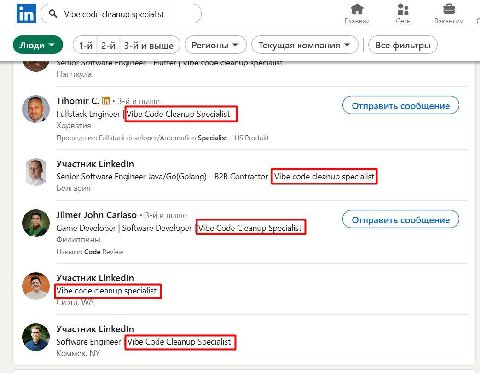The width and height of the screenshot is (480, 373).
Task: Click the search magnifier icon
Action: (53, 14)
